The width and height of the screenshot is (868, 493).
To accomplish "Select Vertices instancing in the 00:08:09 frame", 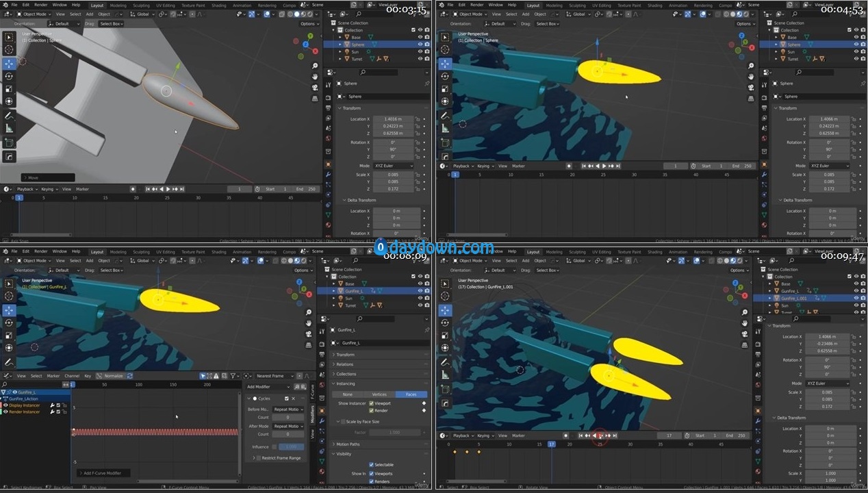I will coord(379,394).
